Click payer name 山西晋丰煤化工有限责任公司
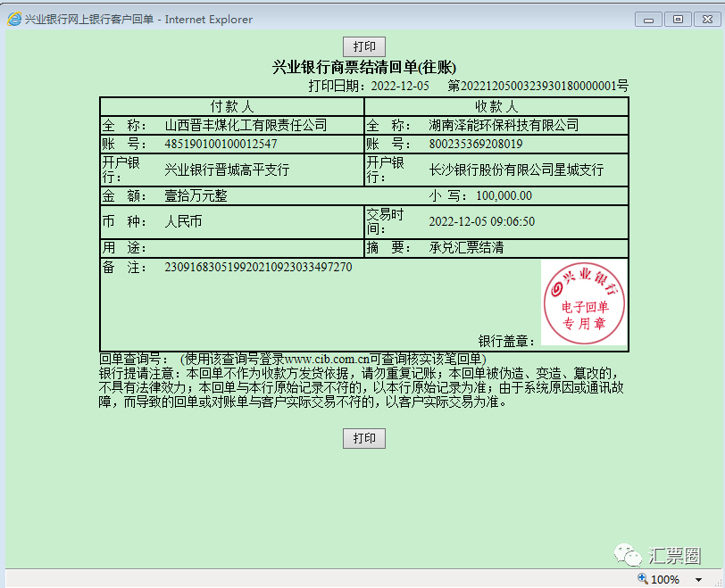The height and width of the screenshot is (588, 725). coord(246,125)
